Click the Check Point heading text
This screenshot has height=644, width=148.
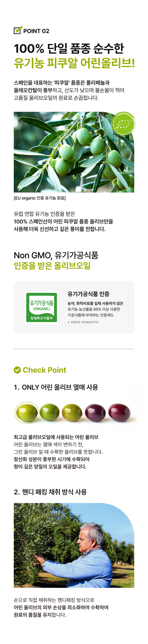coord(44,370)
